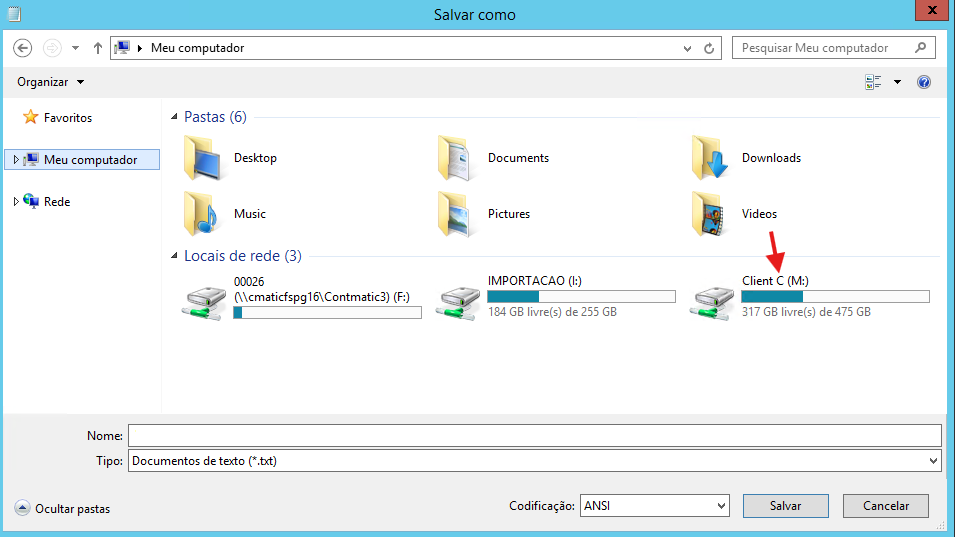
Task: Click the Nome file name field
Action: point(535,436)
